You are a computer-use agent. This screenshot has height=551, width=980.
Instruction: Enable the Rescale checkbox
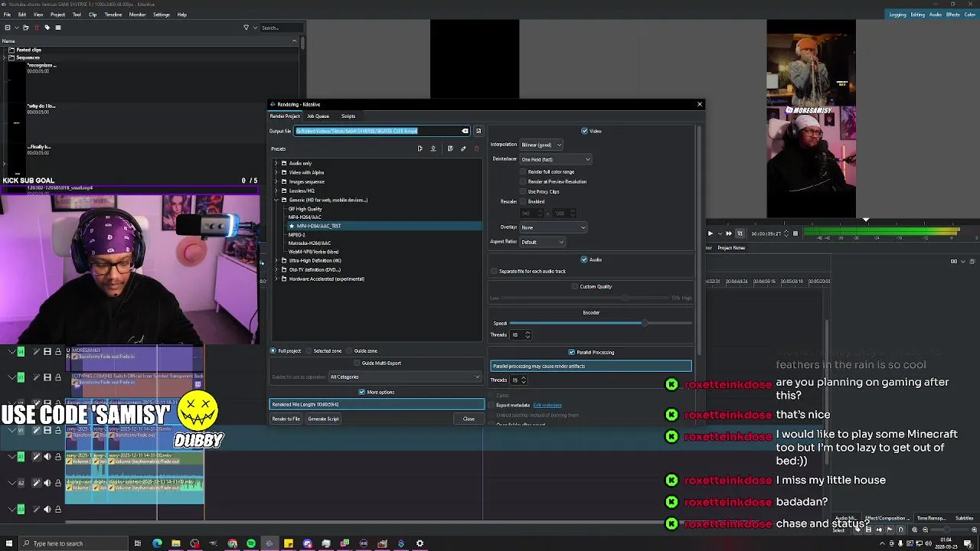coord(524,201)
